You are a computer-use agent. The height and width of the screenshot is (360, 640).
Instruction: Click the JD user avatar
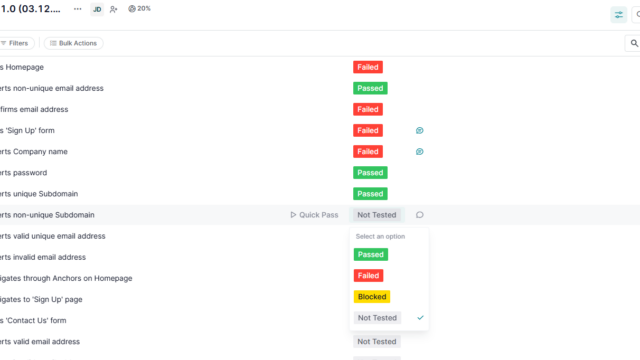click(97, 9)
